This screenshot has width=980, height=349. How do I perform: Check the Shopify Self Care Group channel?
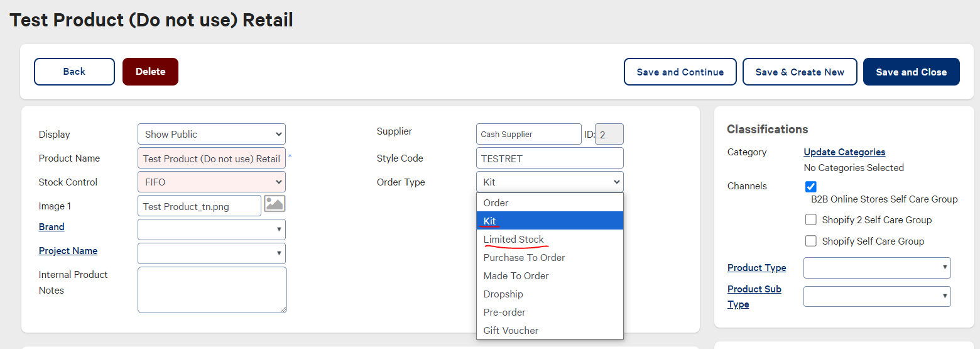click(x=811, y=241)
